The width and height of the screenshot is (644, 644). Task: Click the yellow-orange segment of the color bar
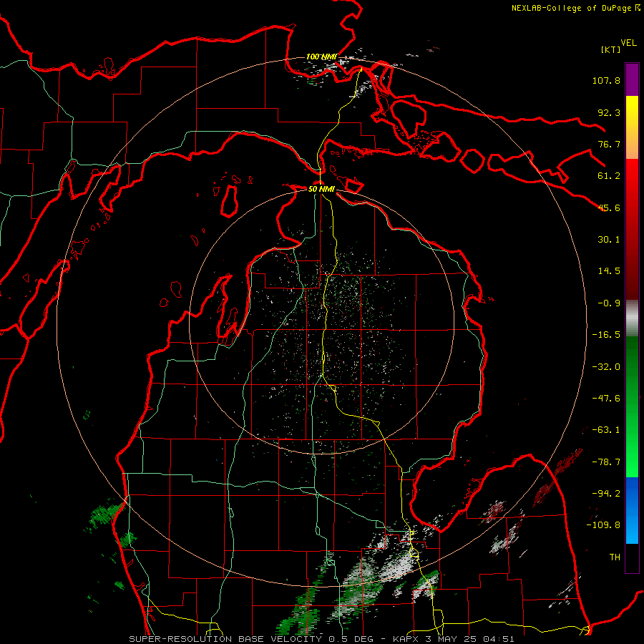(632, 127)
